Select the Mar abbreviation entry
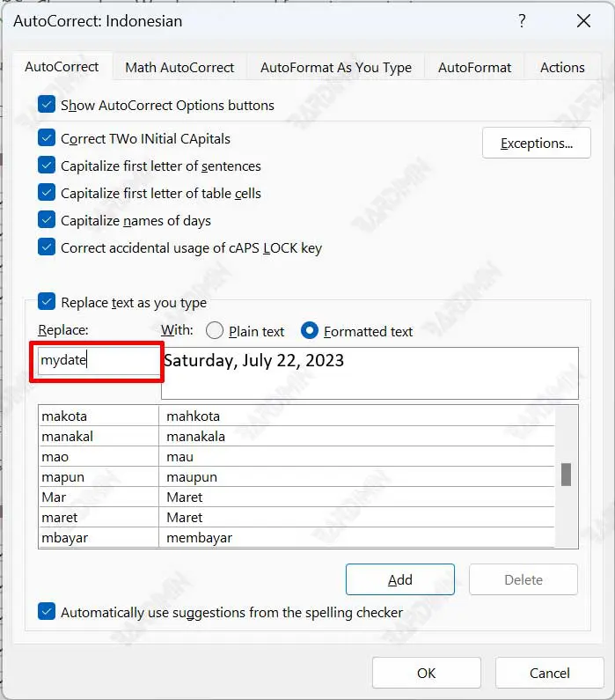This screenshot has height=700, width=615. tap(297, 497)
